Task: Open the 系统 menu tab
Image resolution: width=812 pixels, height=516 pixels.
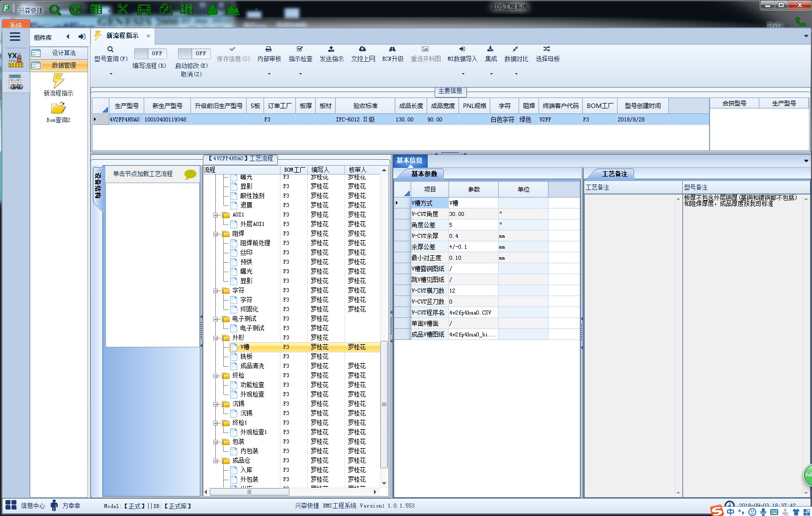Action: [16, 24]
